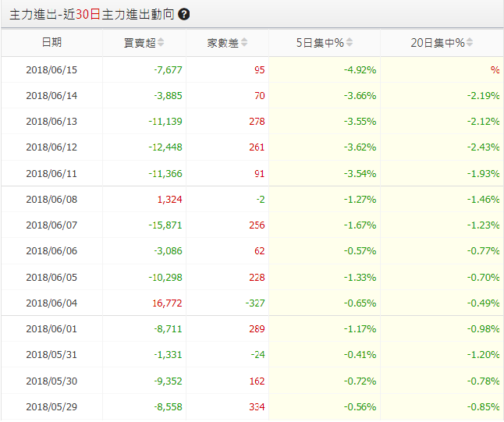Click the 5日集中% value -0.41%
Image resolution: width=504 pixels, height=422 pixels.
coord(360,354)
